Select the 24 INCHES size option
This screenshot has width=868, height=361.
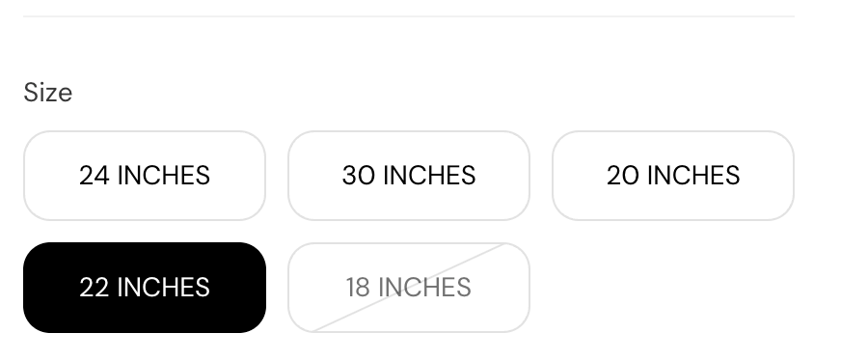(x=145, y=176)
